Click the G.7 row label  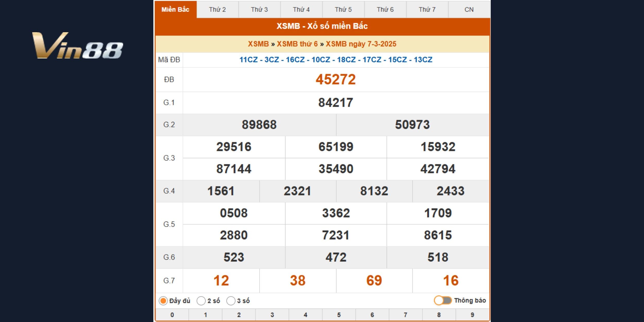click(169, 281)
